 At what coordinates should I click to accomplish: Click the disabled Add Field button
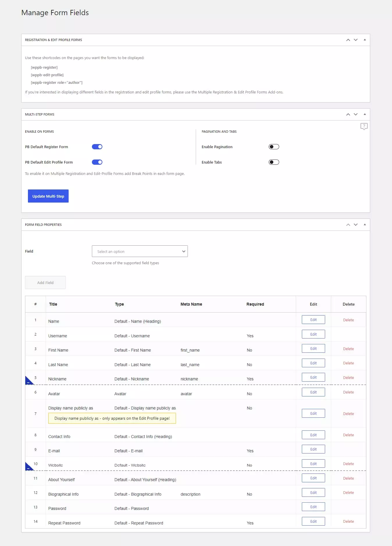[45, 283]
